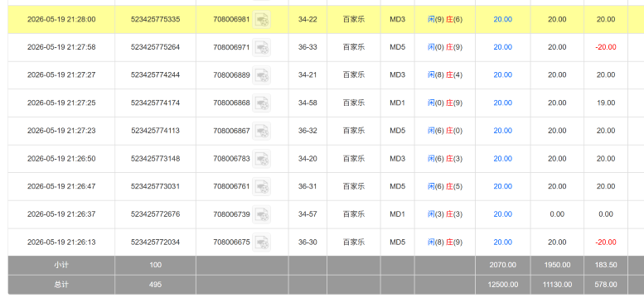The image size is (644, 307).
Task: Click result 闲(8) 庄(4) cell
Action: [445, 75]
